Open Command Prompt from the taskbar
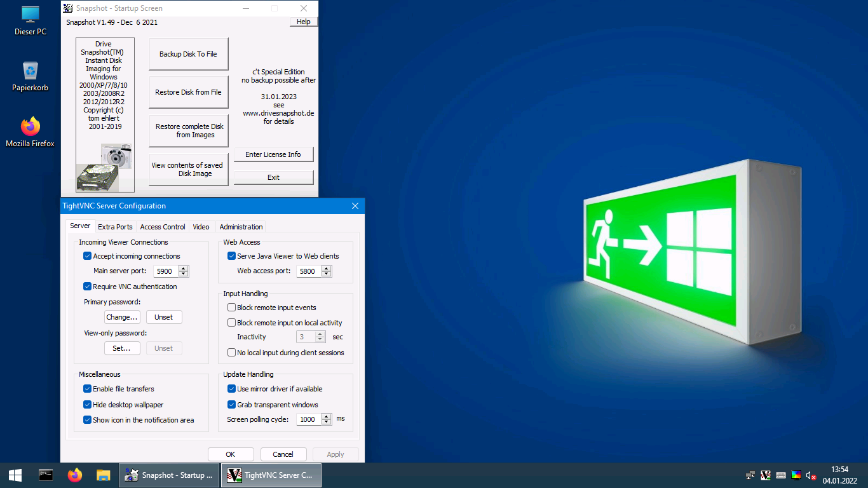 [x=46, y=475]
